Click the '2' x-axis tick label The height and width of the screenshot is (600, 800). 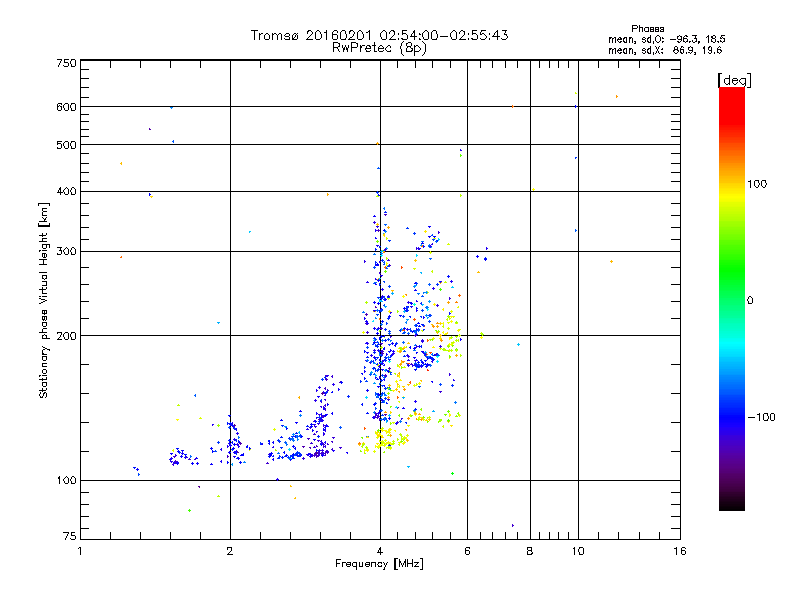(x=230, y=551)
